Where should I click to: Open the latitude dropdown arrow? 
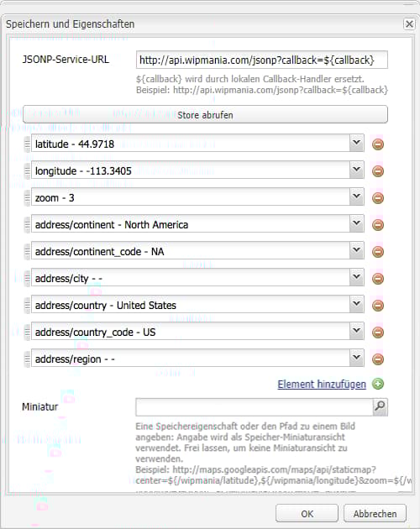(x=356, y=143)
